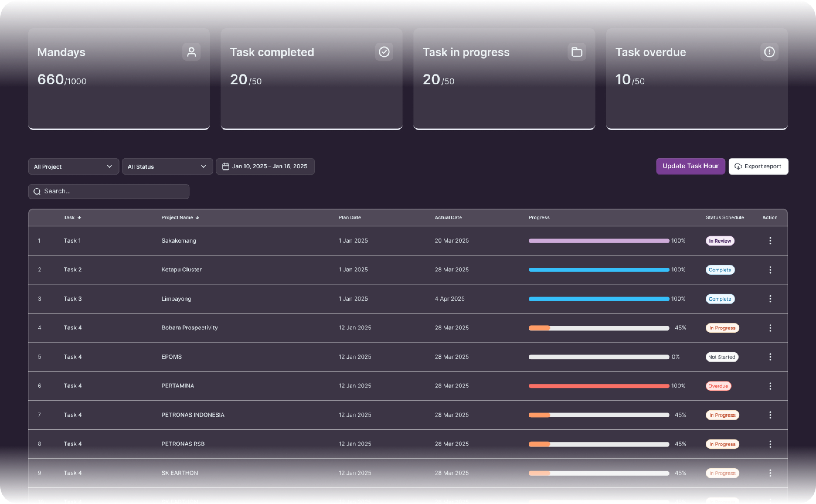This screenshot has width=816, height=504.
Task: Click Sakakemang purple progress bar
Action: 599,241
